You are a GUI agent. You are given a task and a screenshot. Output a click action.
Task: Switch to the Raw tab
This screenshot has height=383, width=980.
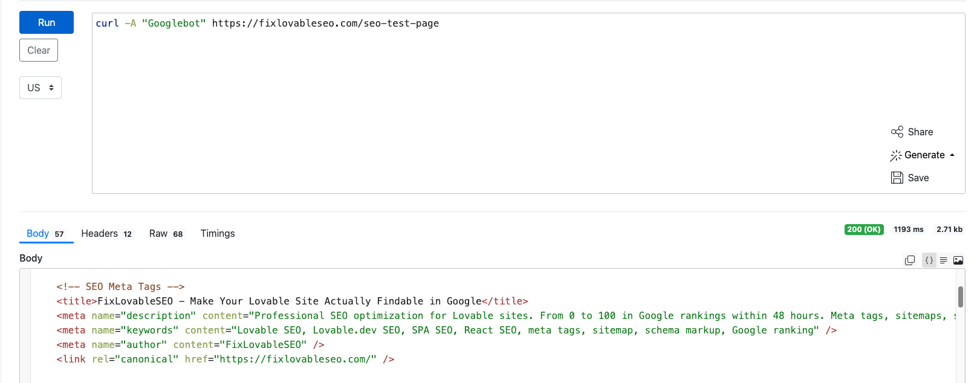(166, 233)
